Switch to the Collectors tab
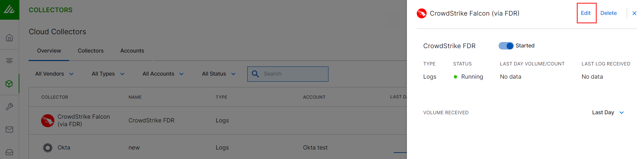Screen dimensions: 644x159 [x=91, y=51]
